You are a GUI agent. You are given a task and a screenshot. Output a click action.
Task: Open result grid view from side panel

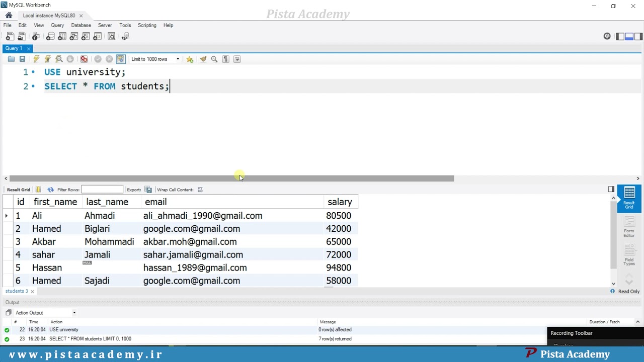click(x=629, y=199)
